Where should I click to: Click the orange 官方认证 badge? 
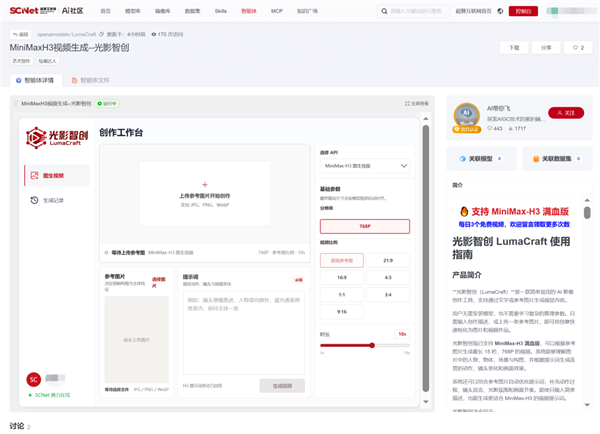[x=466, y=129]
